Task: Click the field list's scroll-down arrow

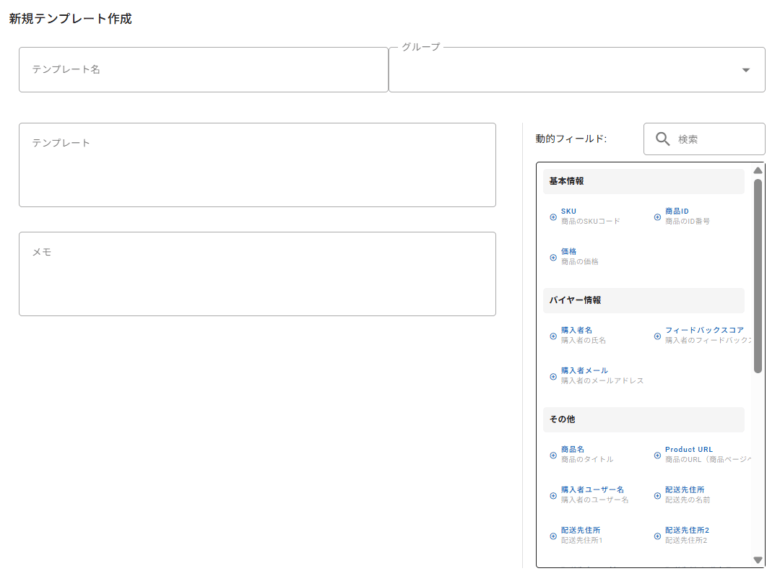Action: [x=758, y=560]
